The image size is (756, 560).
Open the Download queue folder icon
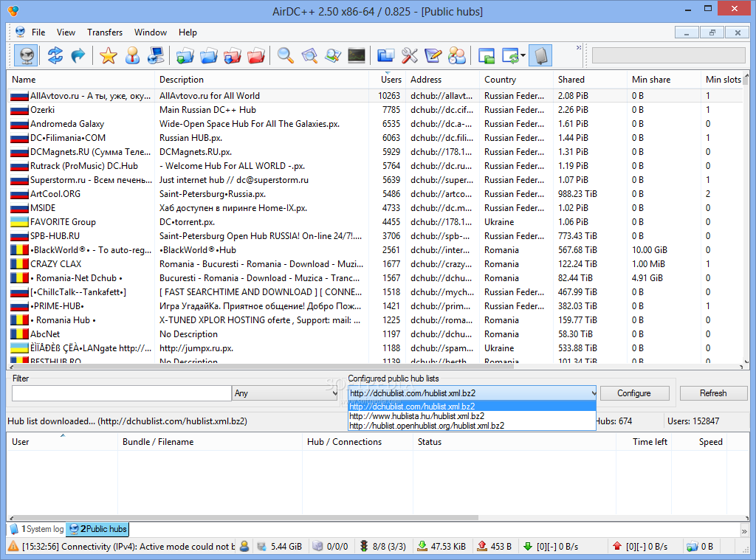pos(185,55)
